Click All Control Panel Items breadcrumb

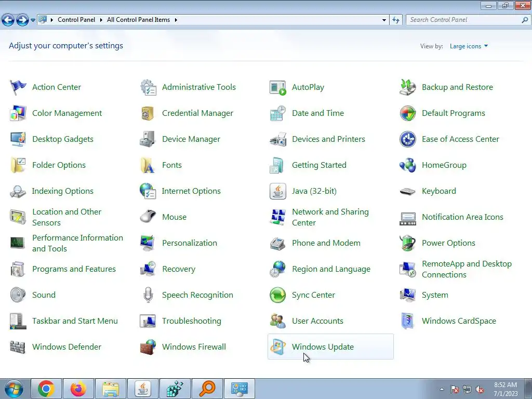pos(138,20)
